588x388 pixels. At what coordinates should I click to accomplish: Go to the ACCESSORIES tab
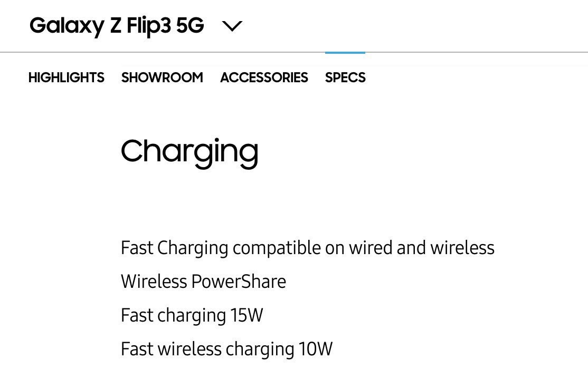tap(264, 77)
